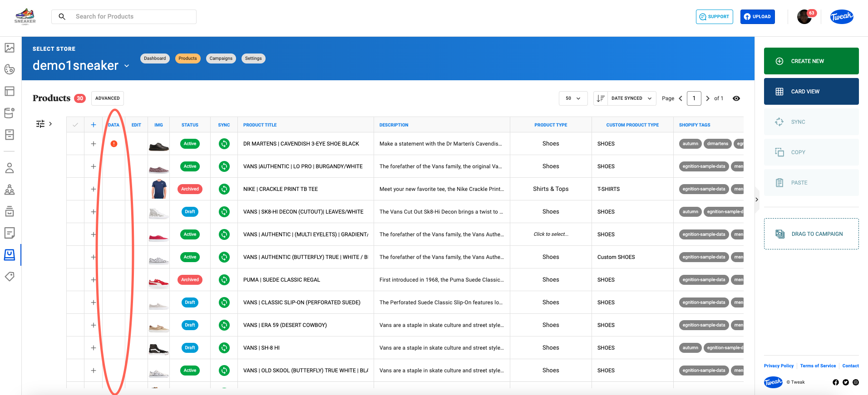Click the Facebook icon in the footer
868x395 pixels.
coord(836,382)
